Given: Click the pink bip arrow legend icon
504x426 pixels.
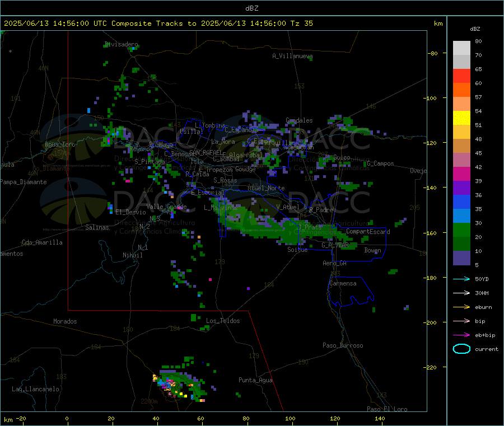Looking at the screenshot, I should pos(461,321).
